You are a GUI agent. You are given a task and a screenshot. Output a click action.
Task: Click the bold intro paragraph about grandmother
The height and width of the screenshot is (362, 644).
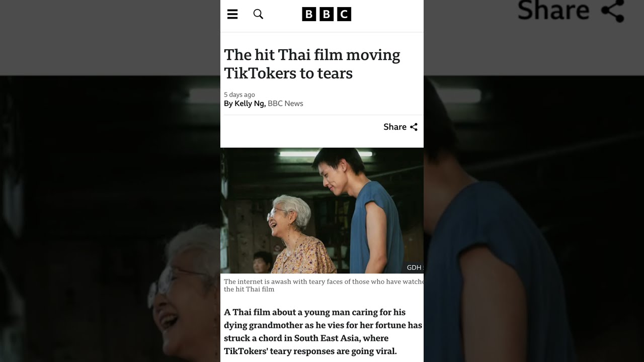coord(323,331)
